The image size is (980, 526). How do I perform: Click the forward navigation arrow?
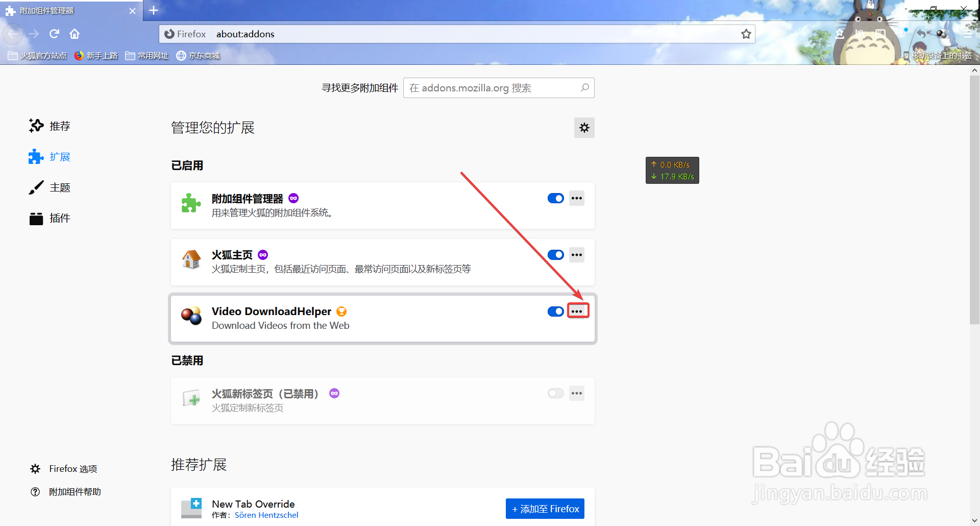pyautogui.click(x=34, y=34)
